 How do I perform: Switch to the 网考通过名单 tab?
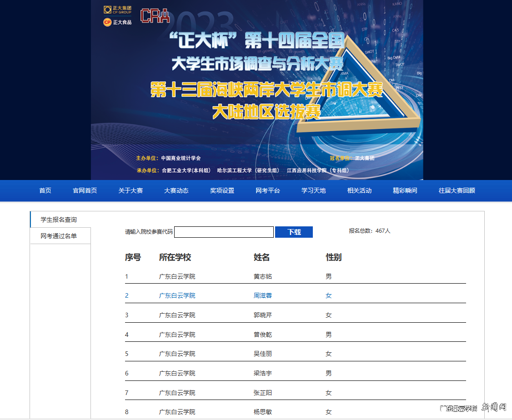[59, 235]
